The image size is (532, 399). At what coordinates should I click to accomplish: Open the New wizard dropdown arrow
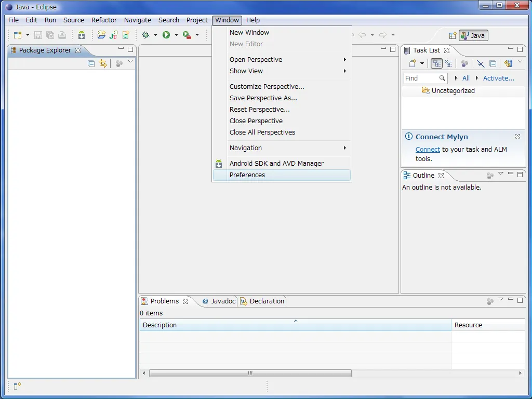(28, 35)
